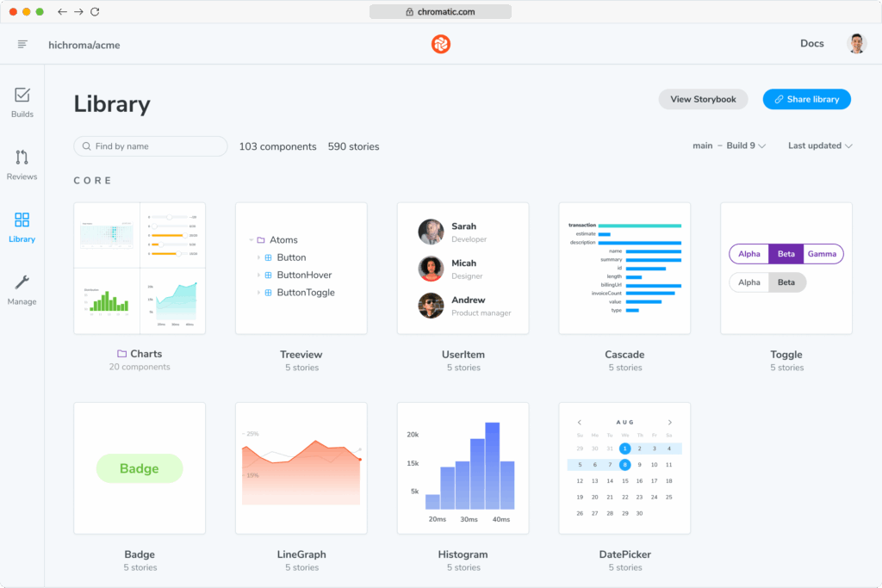The height and width of the screenshot is (588, 882).
Task: Select Beta in the gray toggle
Action: click(787, 282)
